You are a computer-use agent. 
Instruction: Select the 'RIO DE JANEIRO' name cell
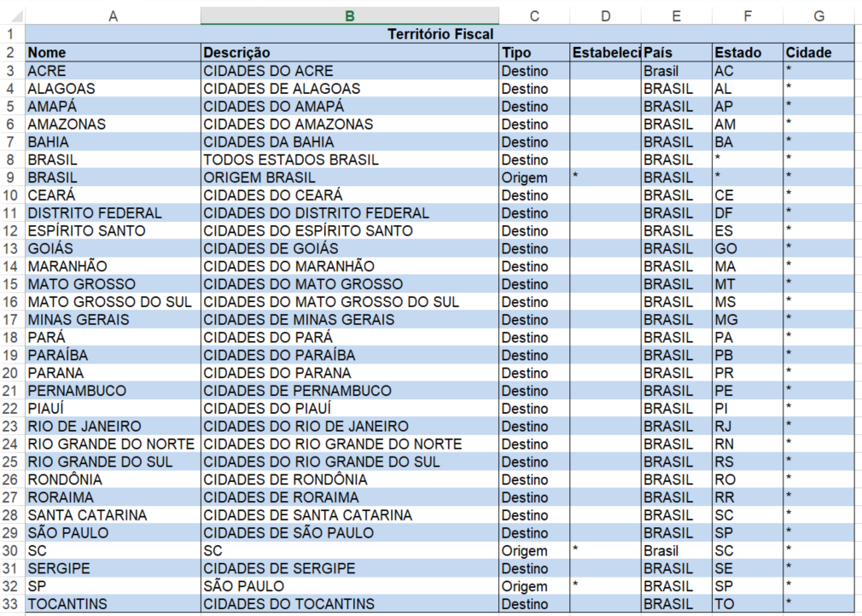(113, 427)
